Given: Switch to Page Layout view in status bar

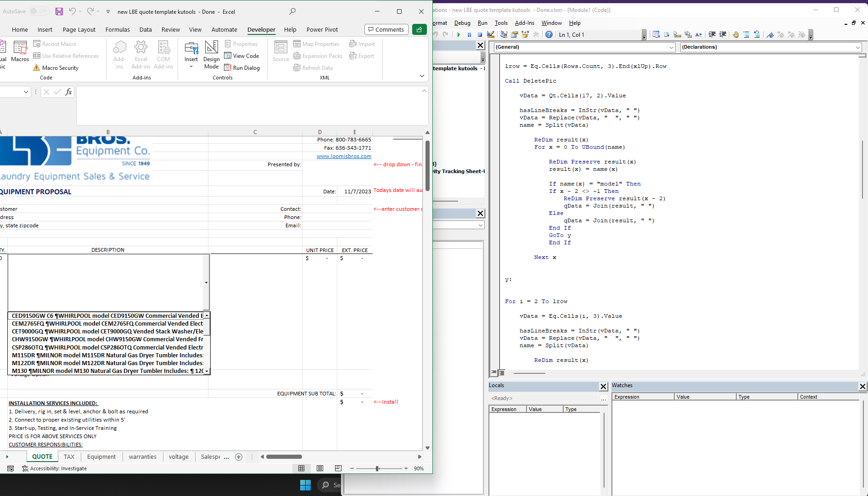Looking at the screenshot, I should tap(320, 468).
